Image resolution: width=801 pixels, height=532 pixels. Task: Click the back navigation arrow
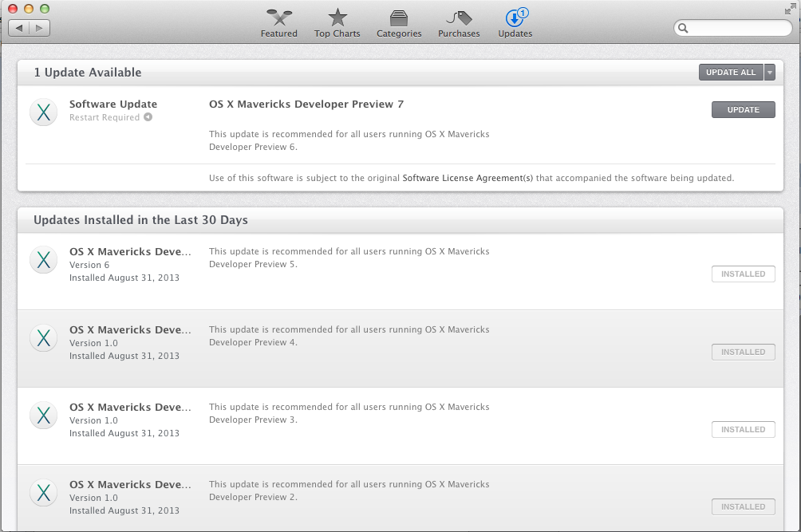tap(19, 28)
